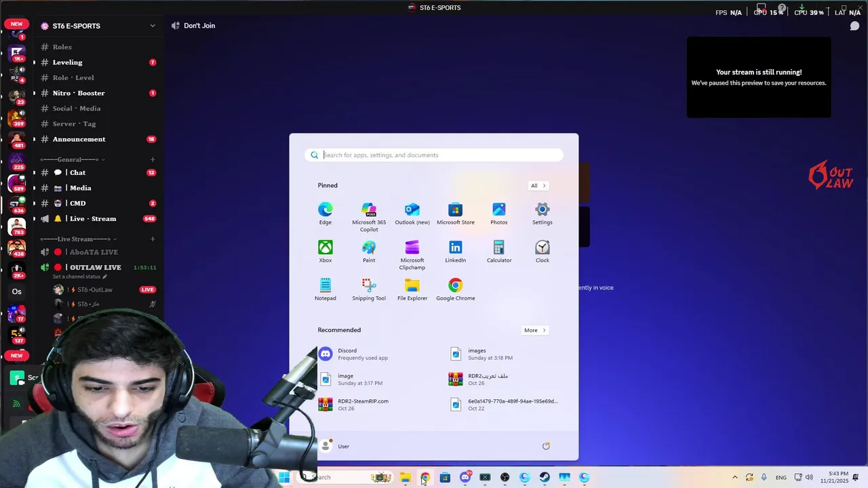The height and width of the screenshot is (488, 868).
Task: Launch Microsoft Clipchamp
Action: click(412, 255)
